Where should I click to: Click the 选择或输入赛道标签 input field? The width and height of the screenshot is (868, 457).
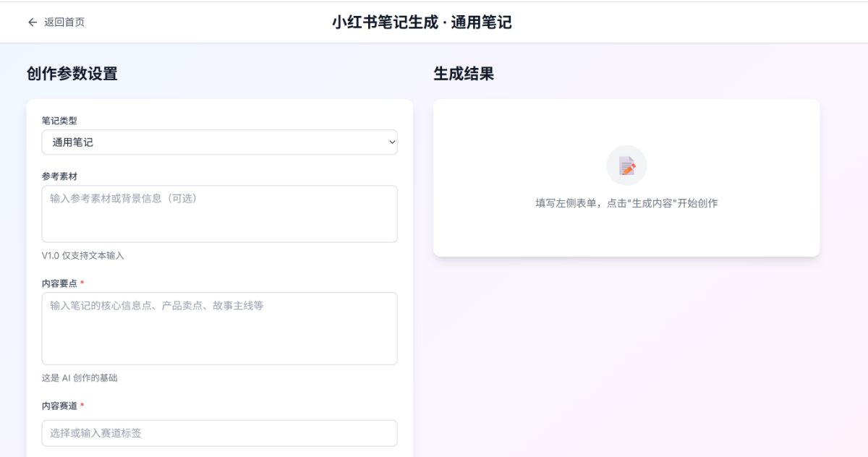coord(219,433)
